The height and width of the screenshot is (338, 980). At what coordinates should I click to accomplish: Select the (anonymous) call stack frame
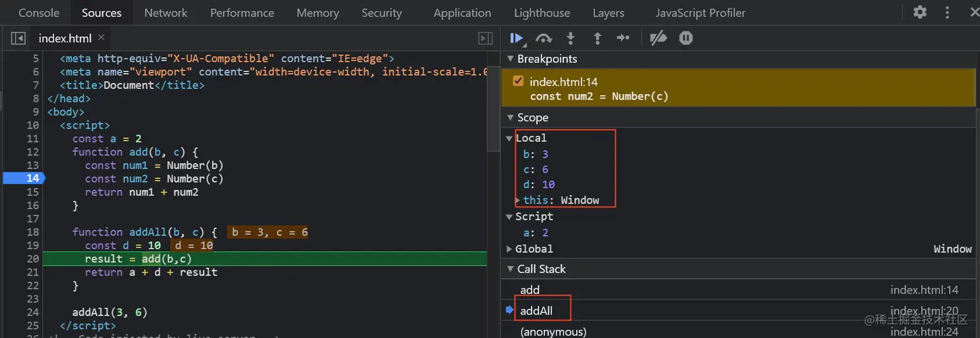click(553, 332)
